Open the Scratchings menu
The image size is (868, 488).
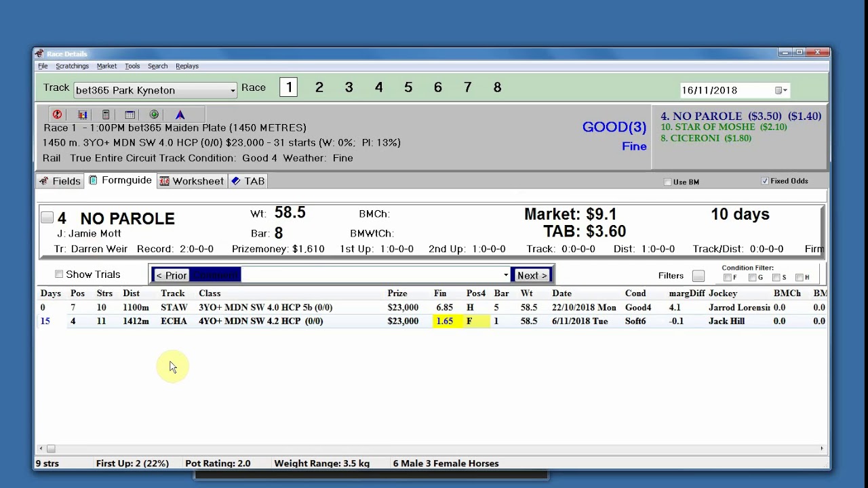click(72, 66)
